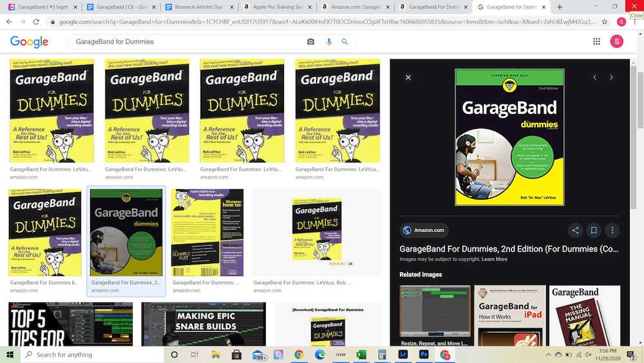Viewport: 644px width, 363px height.
Task: Select first GarageBand For Dummies result thumbnail
Action: pos(52,111)
